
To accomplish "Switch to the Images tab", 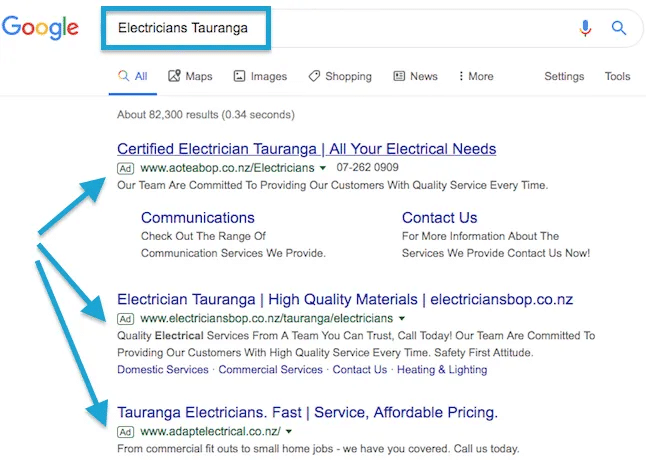I will click(260, 76).
